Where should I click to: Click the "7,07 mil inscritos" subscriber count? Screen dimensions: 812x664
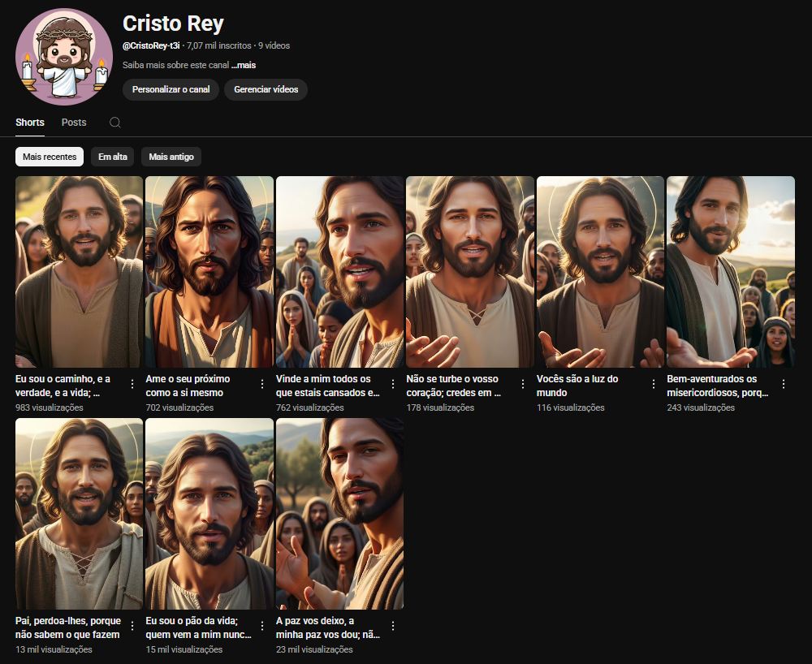219,45
